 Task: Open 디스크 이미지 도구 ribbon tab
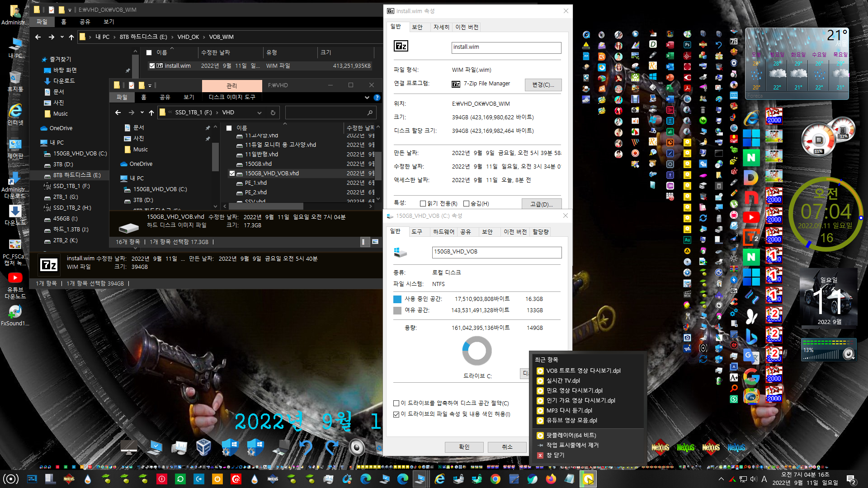[232, 98]
